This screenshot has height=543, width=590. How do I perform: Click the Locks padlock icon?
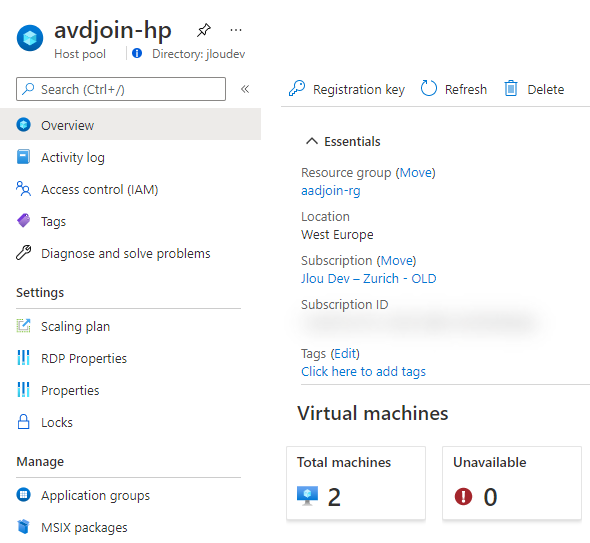coord(23,421)
